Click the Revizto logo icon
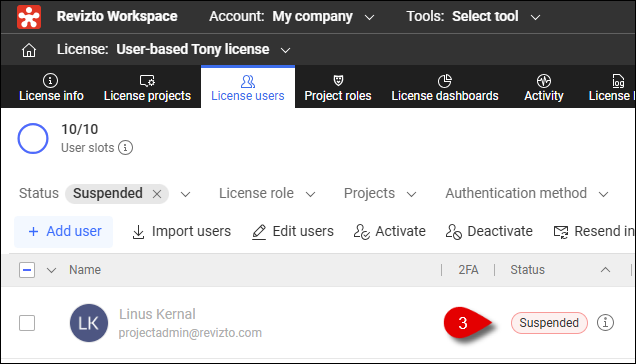This screenshot has height=364, width=636. (29, 17)
